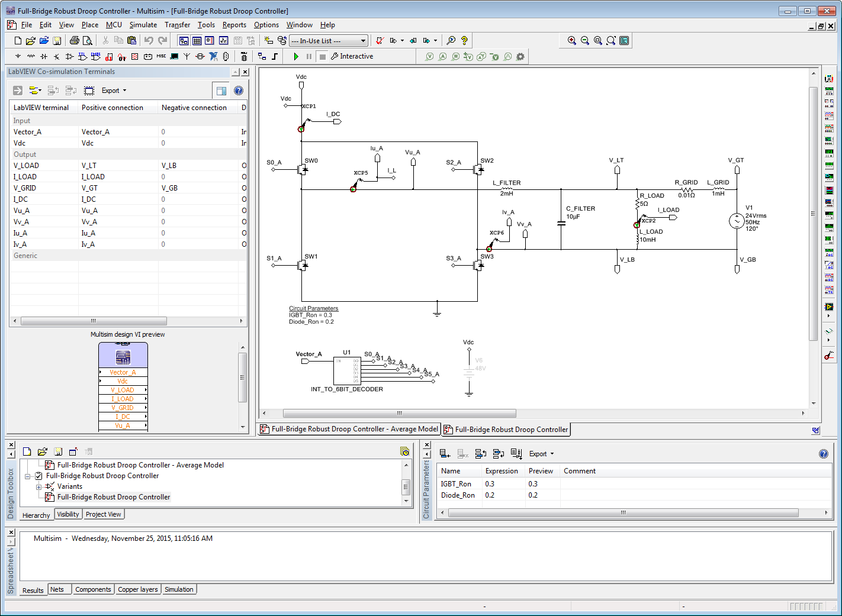Screen dimensions: 842x616
Task: Sort by the Positive connection column header
Action: 118,108
